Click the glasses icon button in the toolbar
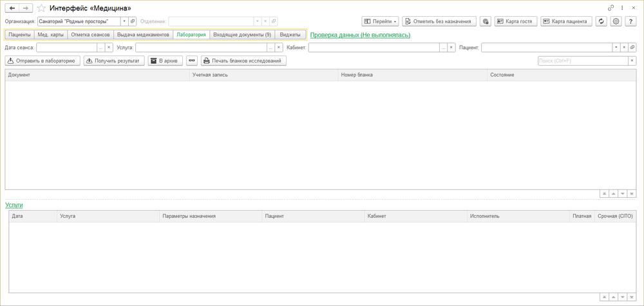The height and width of the screenshot is (306, 644). click(192, 61)
